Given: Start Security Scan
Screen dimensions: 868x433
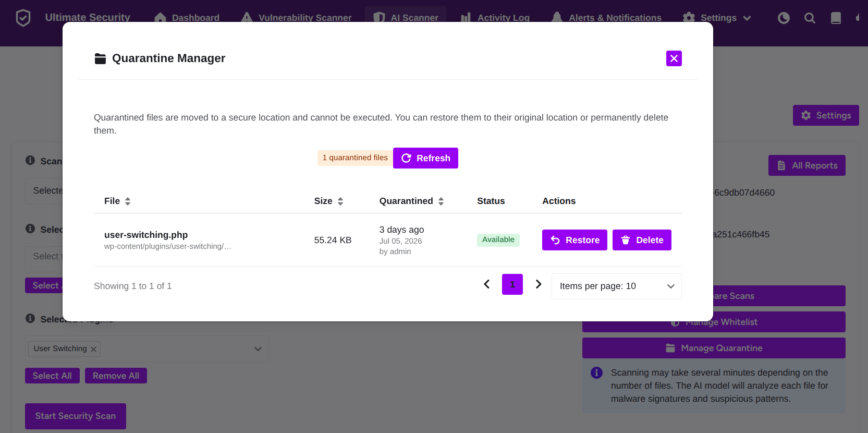Looking at the screenshot, I should point(76,416).
